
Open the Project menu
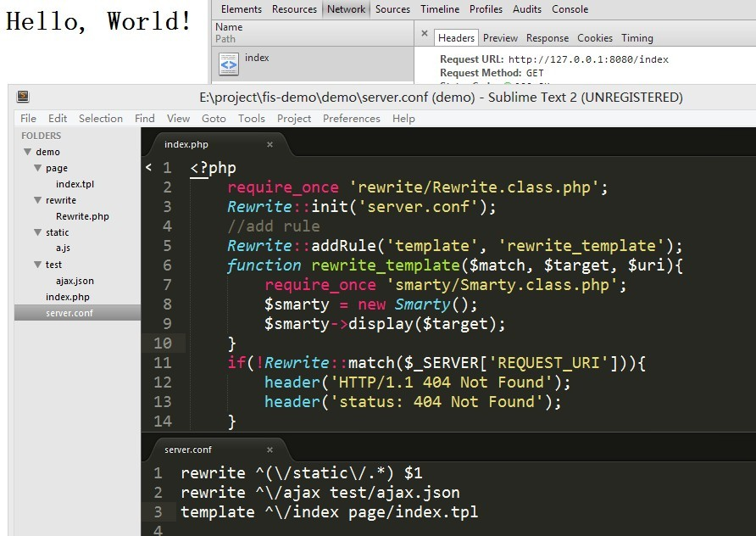pos(293,118)
